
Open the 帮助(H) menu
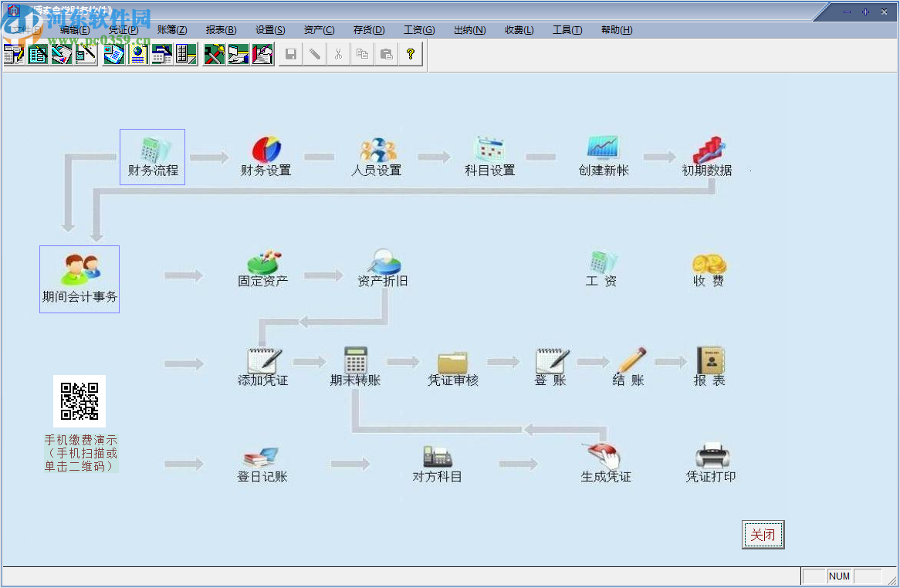click(617, 30)
